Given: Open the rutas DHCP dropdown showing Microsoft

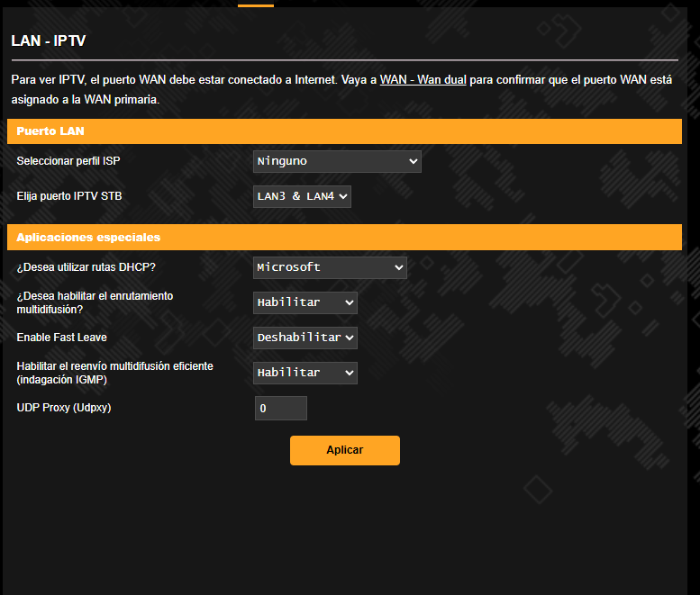Looking at the screenshot, I should pyautogui.click(x=330, y=267).
